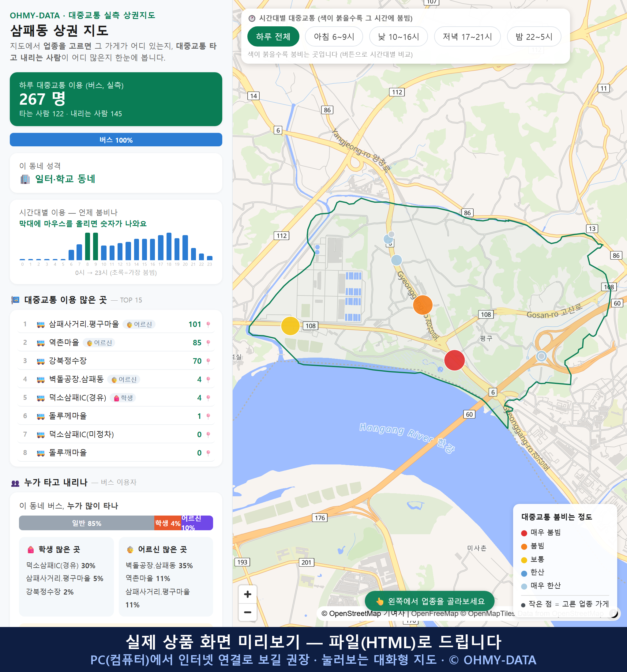Screen dimensions: 627x672
Task: Click the people icon beside 누가 타고 내리나
Action: 15,483
